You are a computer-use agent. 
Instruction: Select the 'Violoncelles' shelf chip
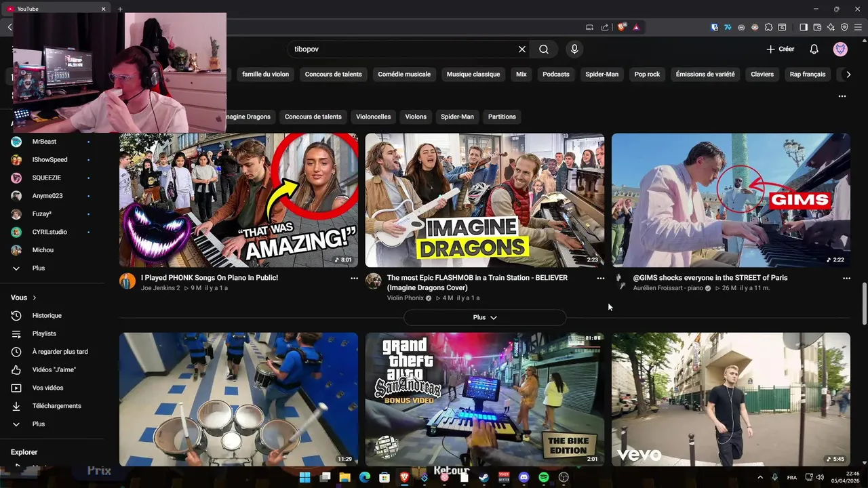(374, 117)
